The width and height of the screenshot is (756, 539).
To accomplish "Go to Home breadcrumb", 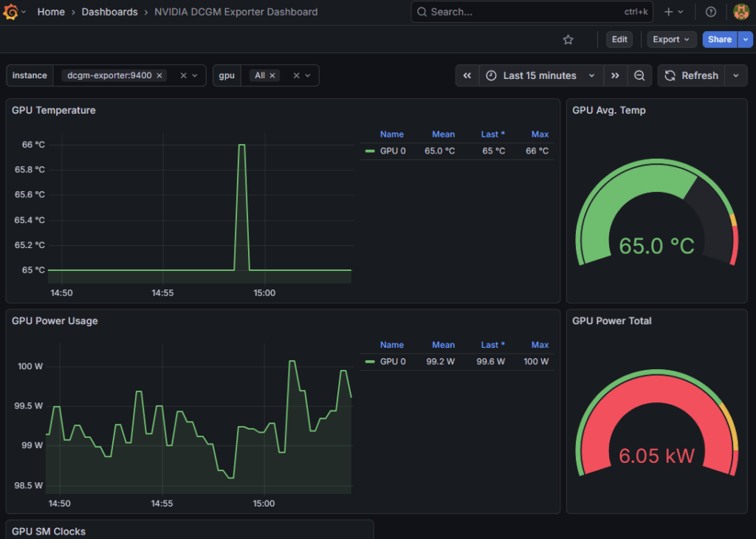I will click(x=50, y=12).
